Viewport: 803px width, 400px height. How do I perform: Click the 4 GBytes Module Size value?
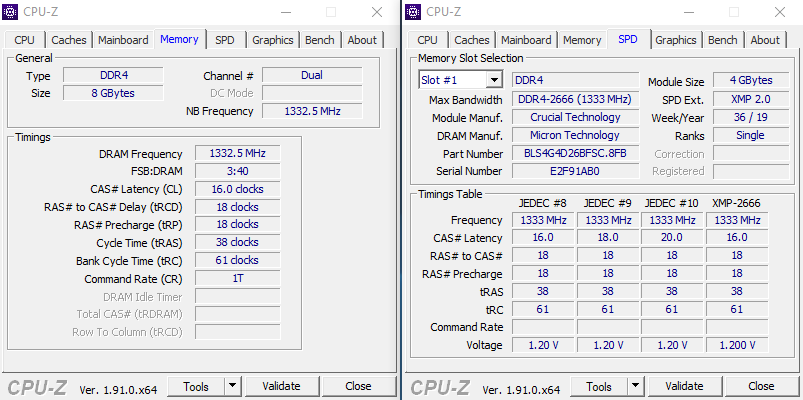(751, 80)
